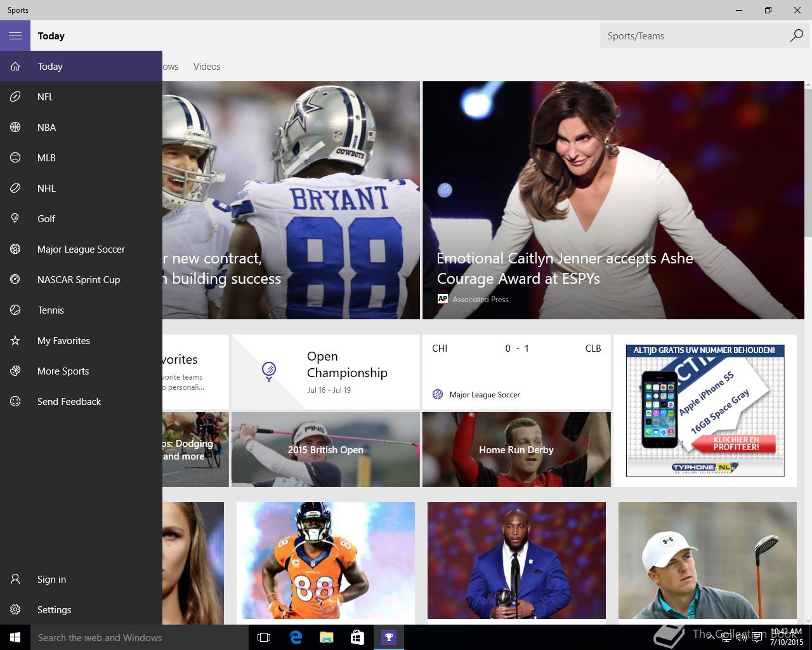Click the Tennis ball icon

pyautogui.click(x=15, y=310)
